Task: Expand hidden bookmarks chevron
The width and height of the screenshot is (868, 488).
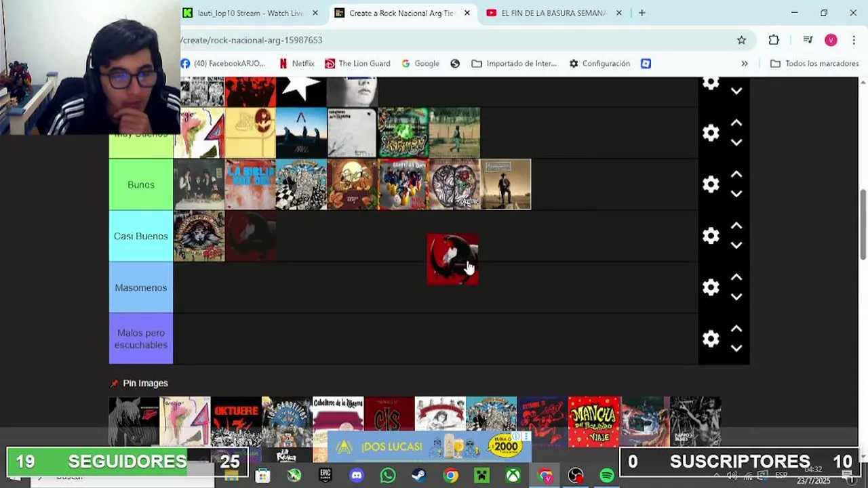Action: (x=745, y=63)
